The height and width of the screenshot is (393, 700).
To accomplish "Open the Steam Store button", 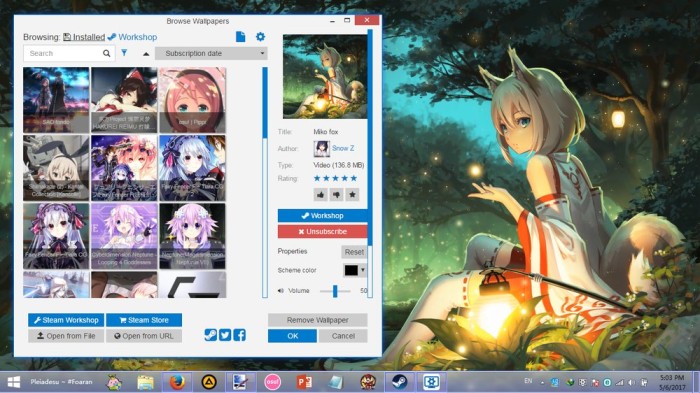I will click(x=144, y=320).
